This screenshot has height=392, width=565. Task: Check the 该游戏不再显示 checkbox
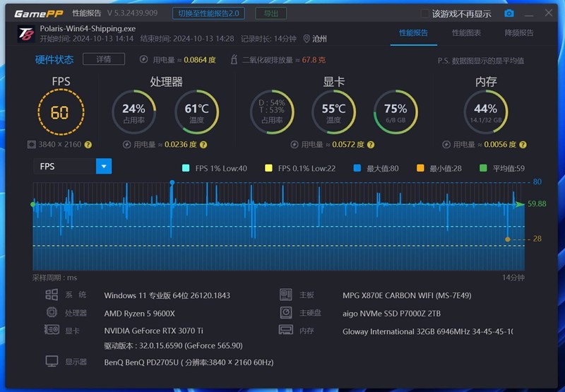point(425,13)
